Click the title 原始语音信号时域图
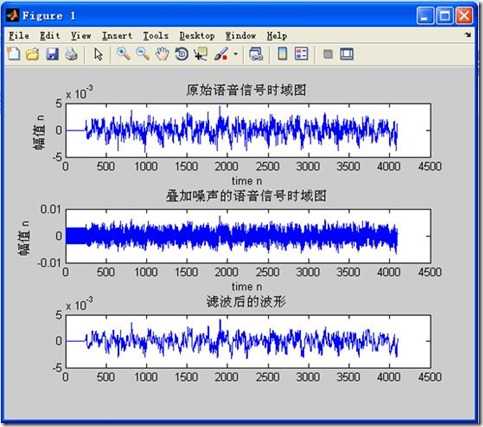This screenshot has width=483, height=427. click(x=246, y=90)
